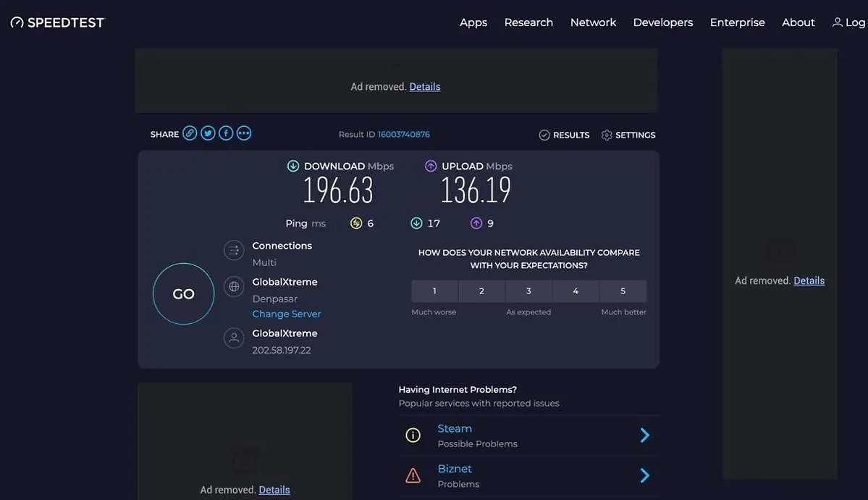Click the IP address 202.58.197.22
Viewport: 868px width, 500px height.
(x=281, y=350)
